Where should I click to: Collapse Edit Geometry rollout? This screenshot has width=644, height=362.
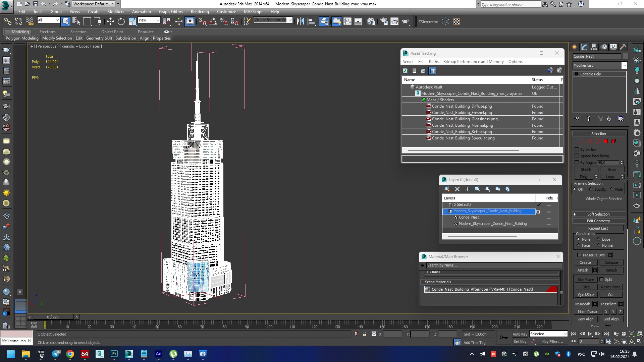tap(598, 221)
